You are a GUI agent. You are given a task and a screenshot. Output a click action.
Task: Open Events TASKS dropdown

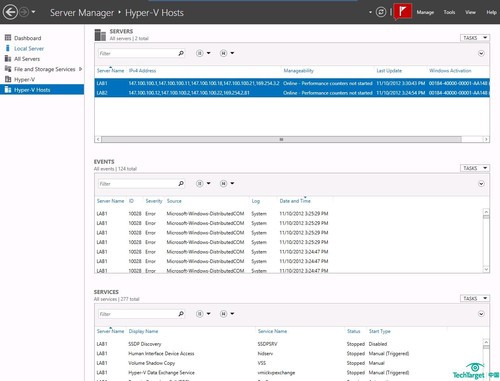coord(475,168)
